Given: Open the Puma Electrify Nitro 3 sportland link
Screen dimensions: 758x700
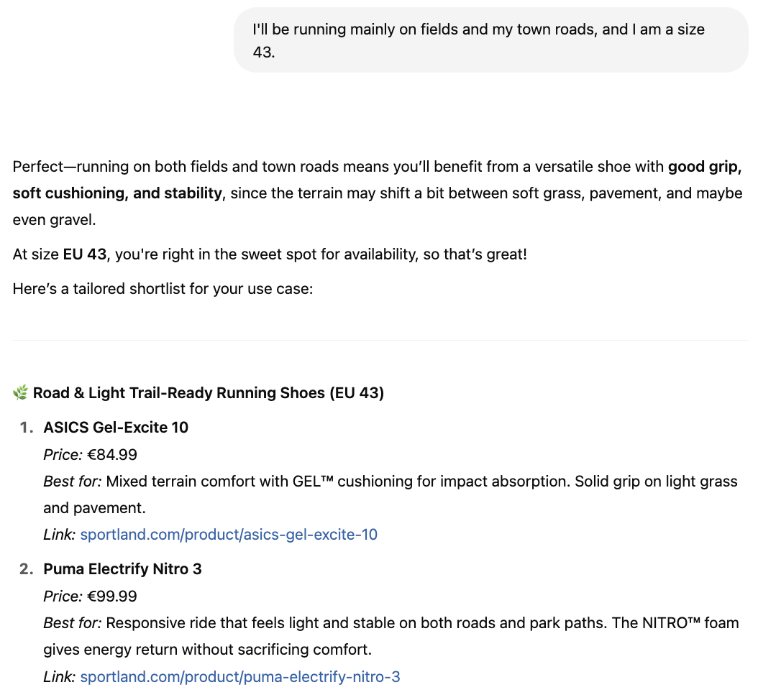Looking at the screenshot, I should pos(240,676).
